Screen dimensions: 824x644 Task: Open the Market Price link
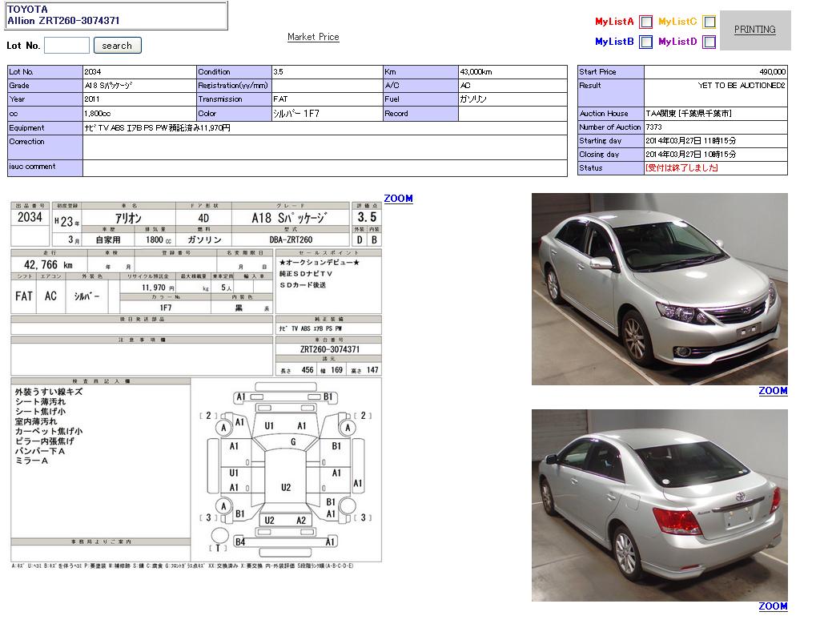(x=313, y=37)
